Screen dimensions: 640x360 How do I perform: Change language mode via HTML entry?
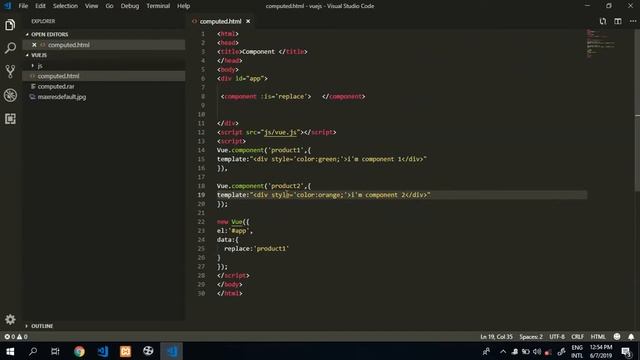coord(598,337)
